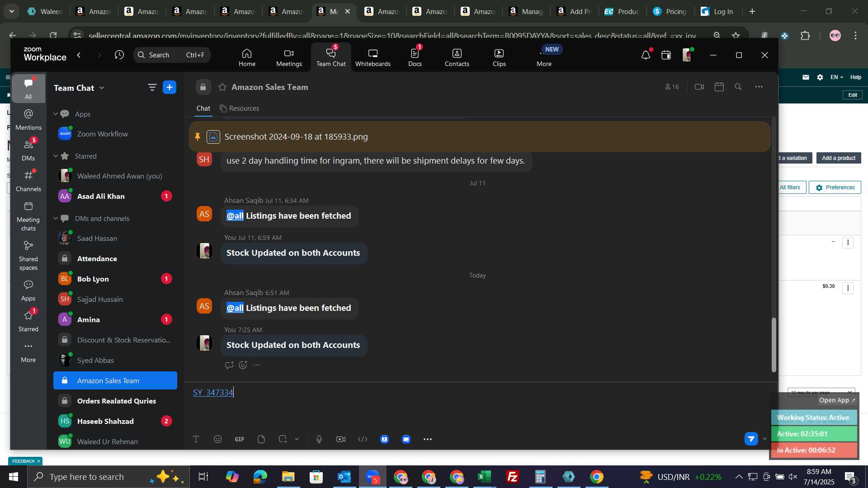Insert a code snippet
Screen dimensions: 868x488
pyautogui.click(x=363, y=439)
